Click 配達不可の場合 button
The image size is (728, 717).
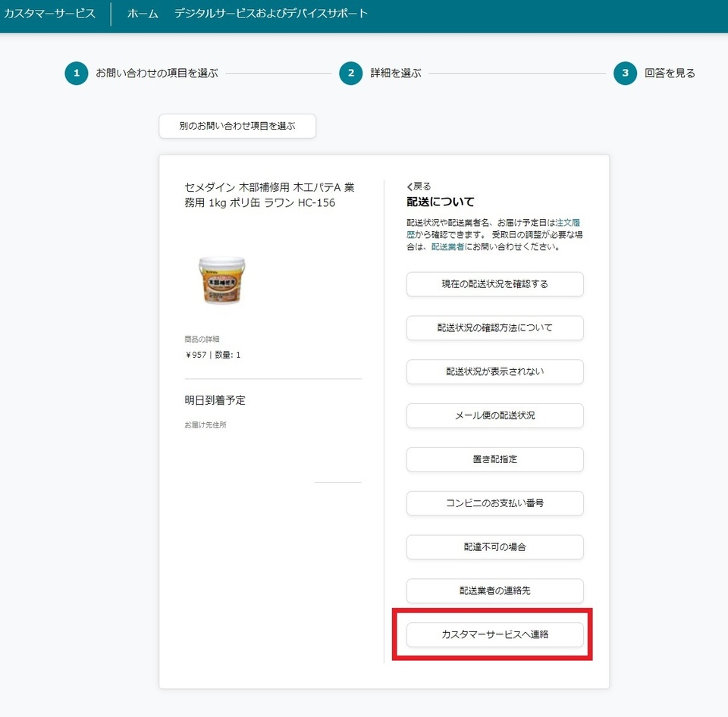(495, 546)
